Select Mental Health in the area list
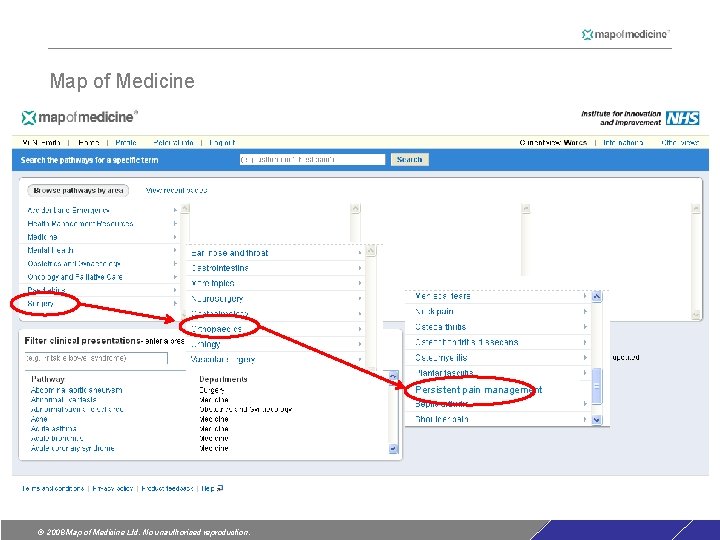 pyautogui.click(x=51, y=250)
